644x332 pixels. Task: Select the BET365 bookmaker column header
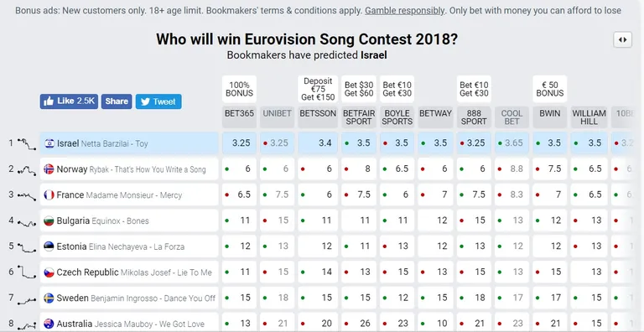click(x=240, y=117)
